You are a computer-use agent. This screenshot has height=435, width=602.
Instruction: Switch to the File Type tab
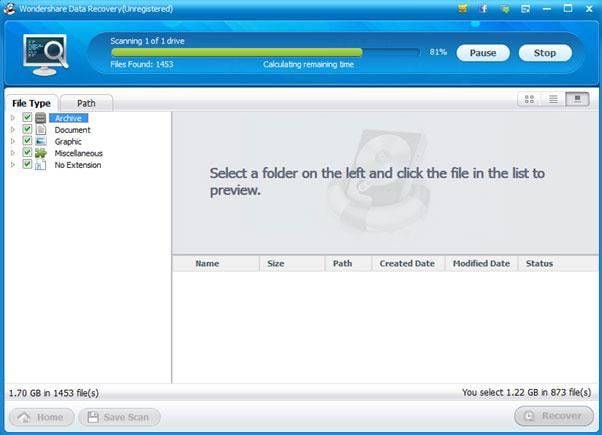click(31, 103)
